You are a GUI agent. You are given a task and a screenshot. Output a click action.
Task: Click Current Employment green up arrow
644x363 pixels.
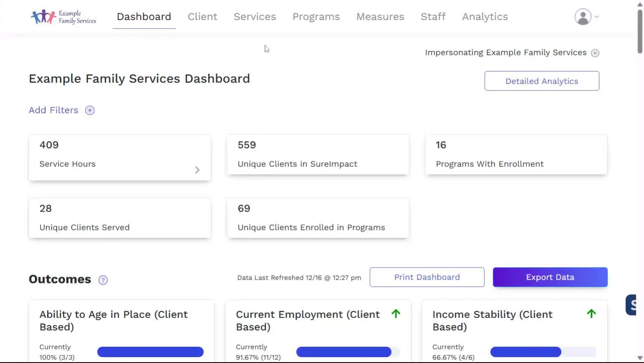[x=396, y=314]
